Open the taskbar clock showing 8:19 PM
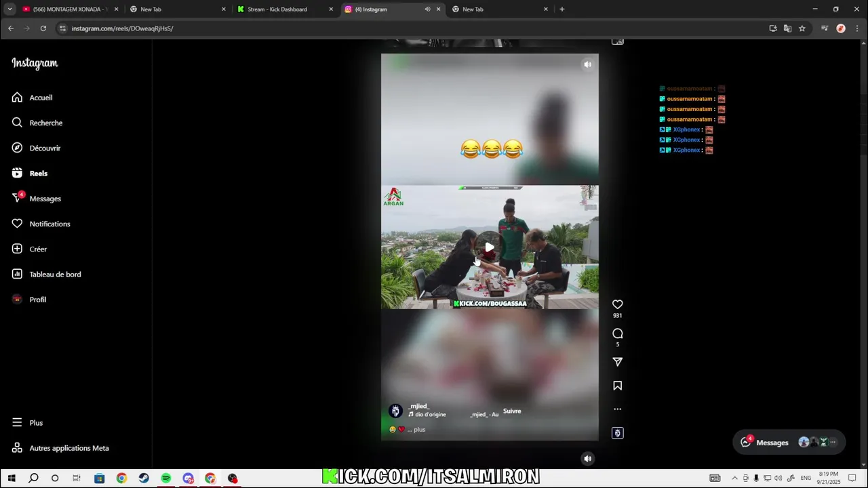 pyautogui.click(x=829, y=478)
